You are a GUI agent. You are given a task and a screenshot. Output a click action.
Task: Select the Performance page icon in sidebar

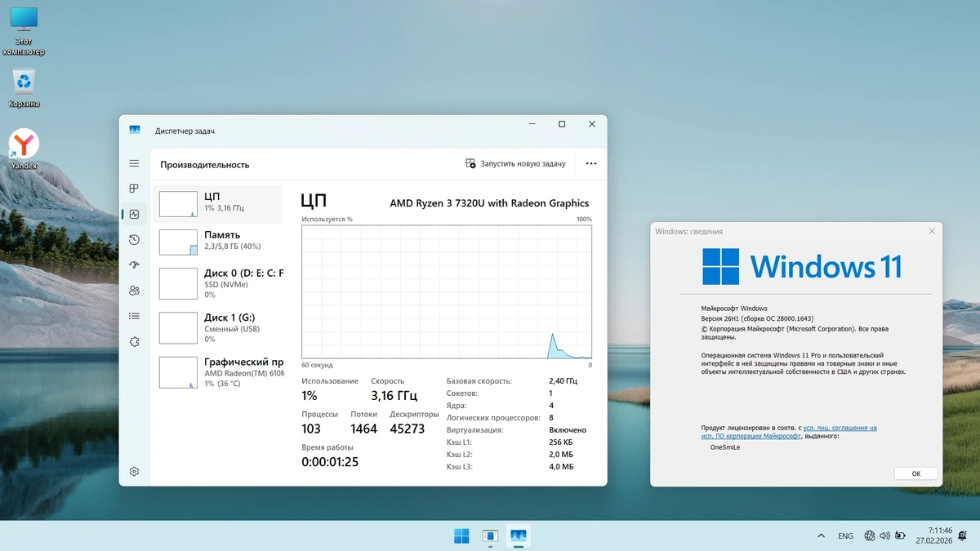tap(134, 214)
